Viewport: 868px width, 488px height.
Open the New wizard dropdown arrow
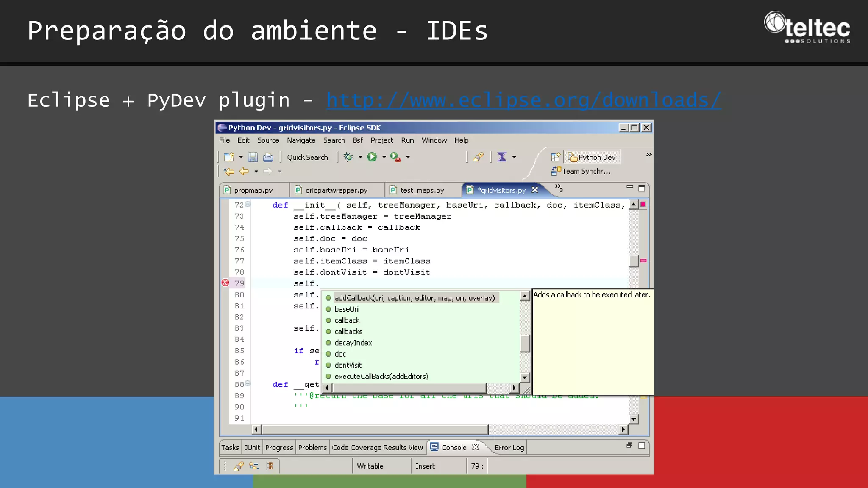[241, 157]
